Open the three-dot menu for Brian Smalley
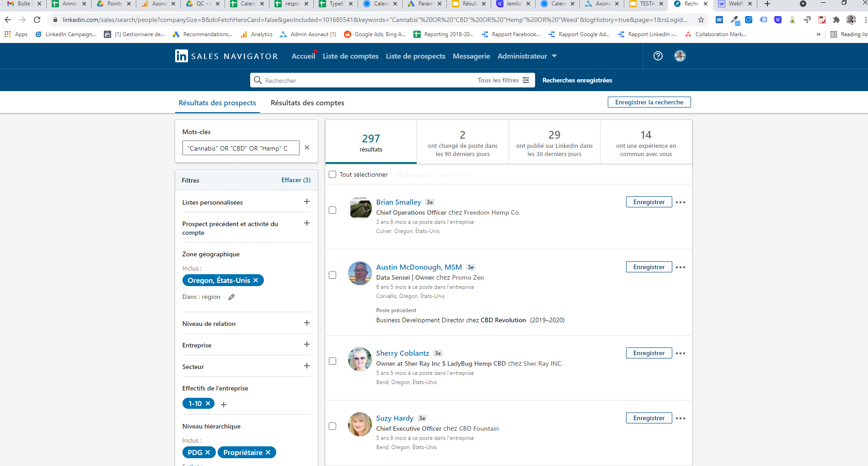Image resolution: width=868 pixels, height=466 pixels. click(x=680, y=202)
